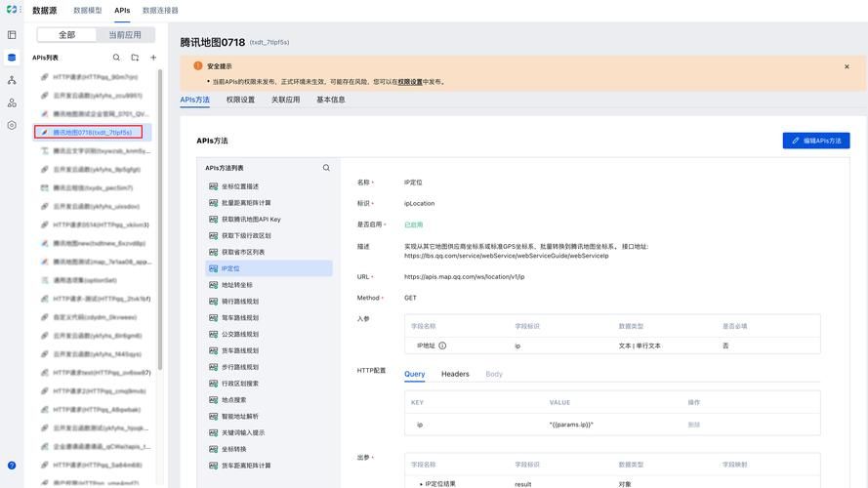Click the GET method value
The image size is (868, 488).
pyautogui.click(x=410, y=298)
